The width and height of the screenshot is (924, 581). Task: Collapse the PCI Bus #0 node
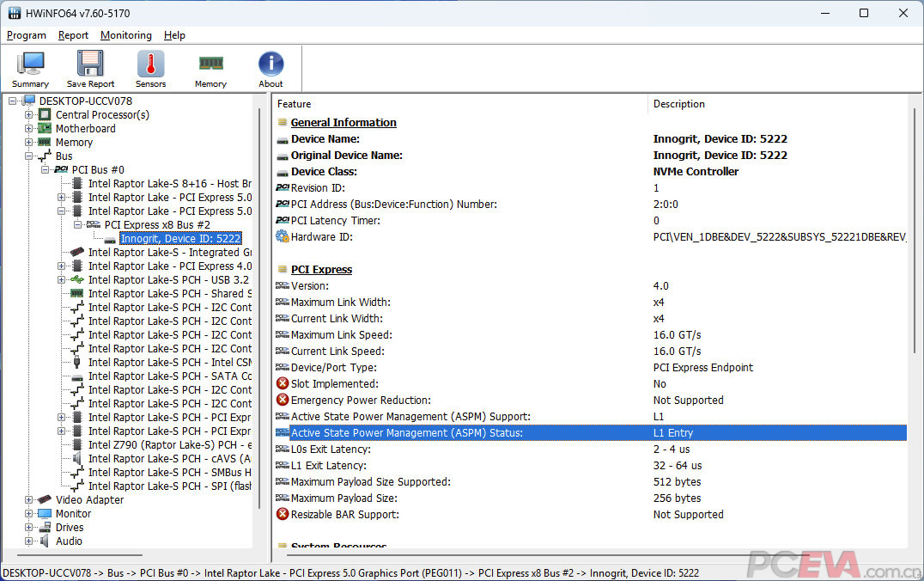(x=46, y=170)
